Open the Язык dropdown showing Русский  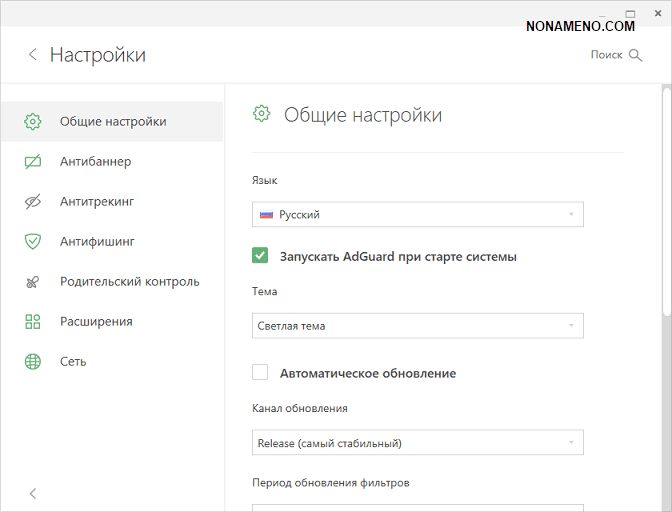tap(417, 214)
